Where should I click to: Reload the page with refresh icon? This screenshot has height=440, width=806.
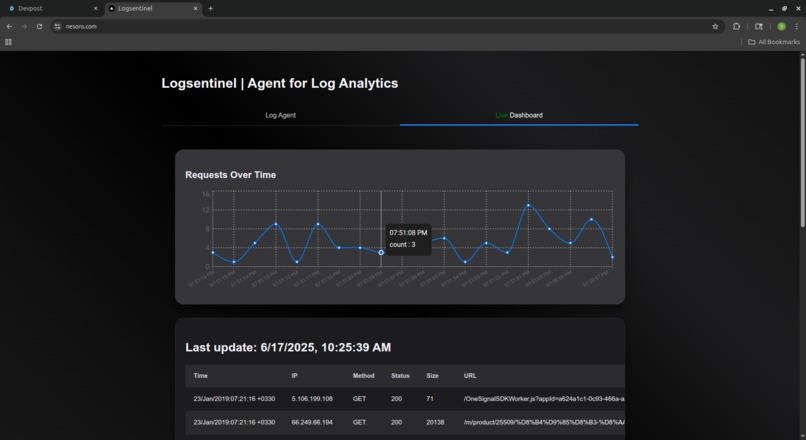[x=39, y=26]
